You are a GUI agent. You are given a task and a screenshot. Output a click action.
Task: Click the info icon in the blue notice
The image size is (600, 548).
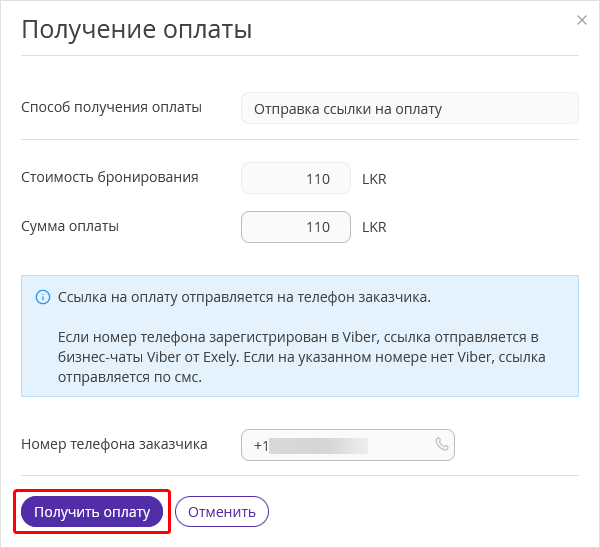[x=43, y=297]
